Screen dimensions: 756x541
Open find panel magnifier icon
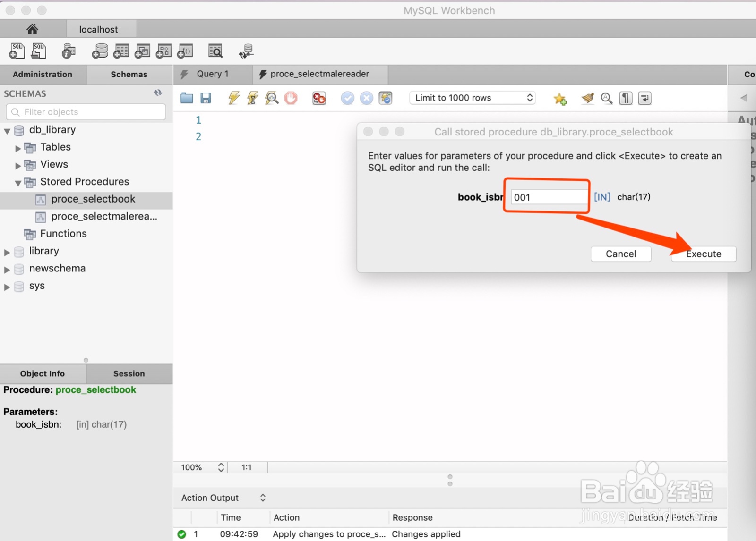click(x=607, y=98)
